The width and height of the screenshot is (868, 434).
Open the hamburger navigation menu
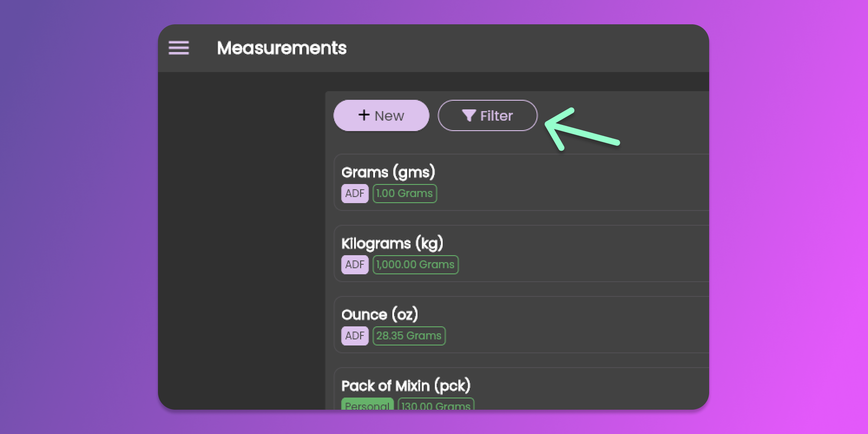point(179,48)
